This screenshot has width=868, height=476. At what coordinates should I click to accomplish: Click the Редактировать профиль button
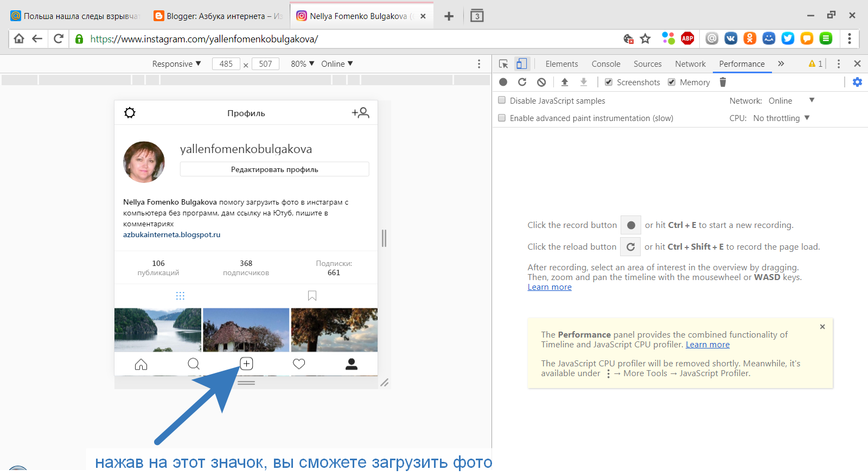point(275,169)
